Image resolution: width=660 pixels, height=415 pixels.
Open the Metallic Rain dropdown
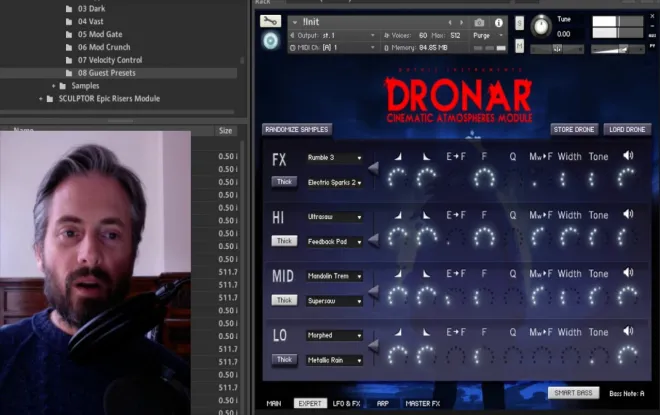tap(334, 360)
